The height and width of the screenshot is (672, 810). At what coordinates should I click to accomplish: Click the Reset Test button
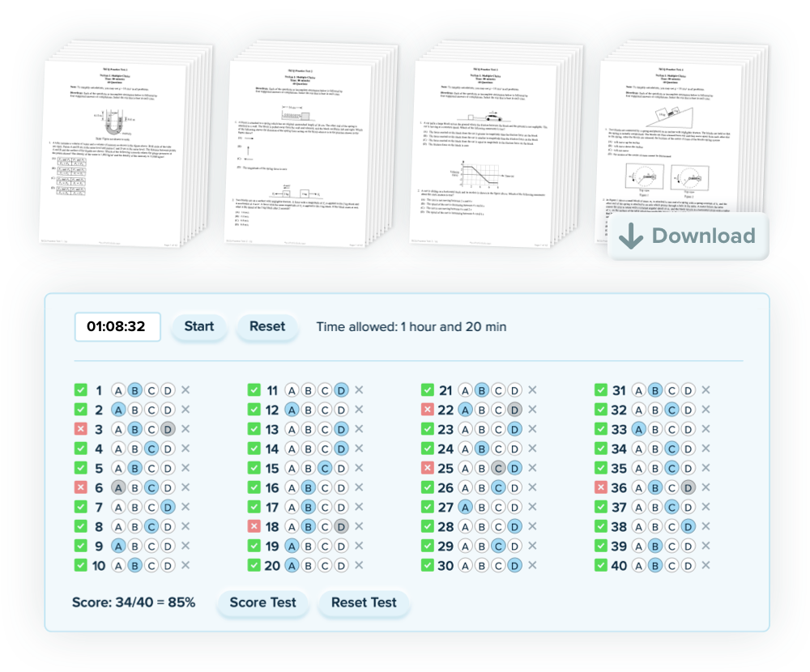[364, 602]
